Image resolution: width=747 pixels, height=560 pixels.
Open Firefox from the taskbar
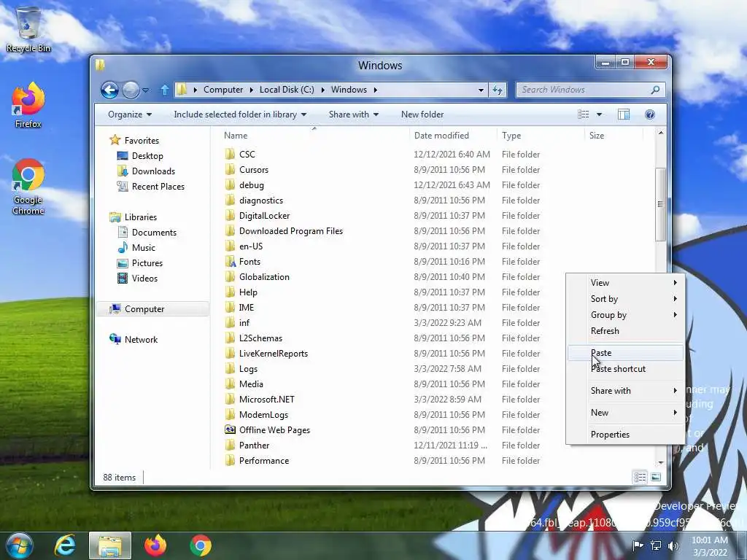coord(155,545)
